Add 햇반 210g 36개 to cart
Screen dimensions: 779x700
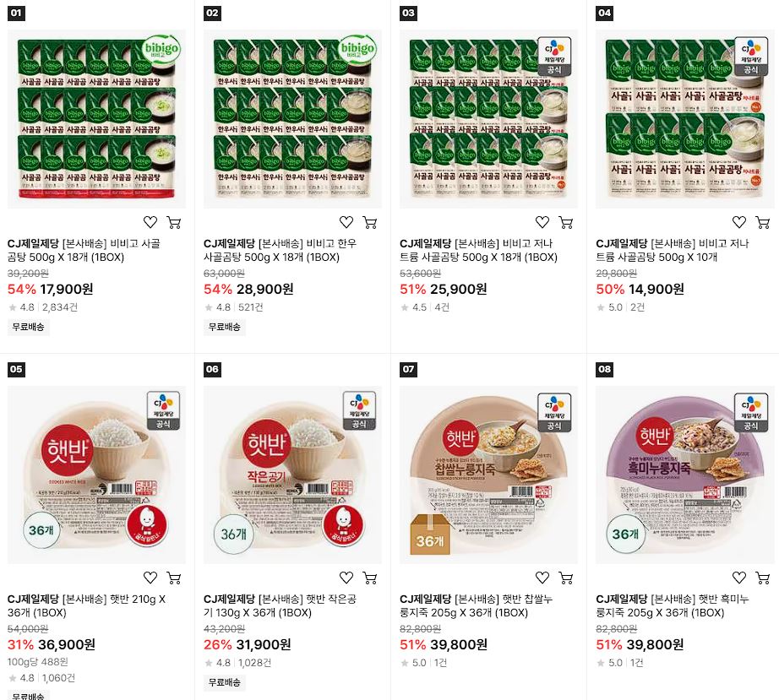[173, 578]
